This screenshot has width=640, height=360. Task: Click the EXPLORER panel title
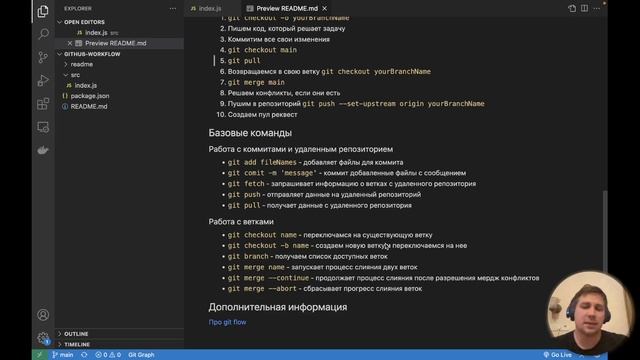tap(78, 9)
